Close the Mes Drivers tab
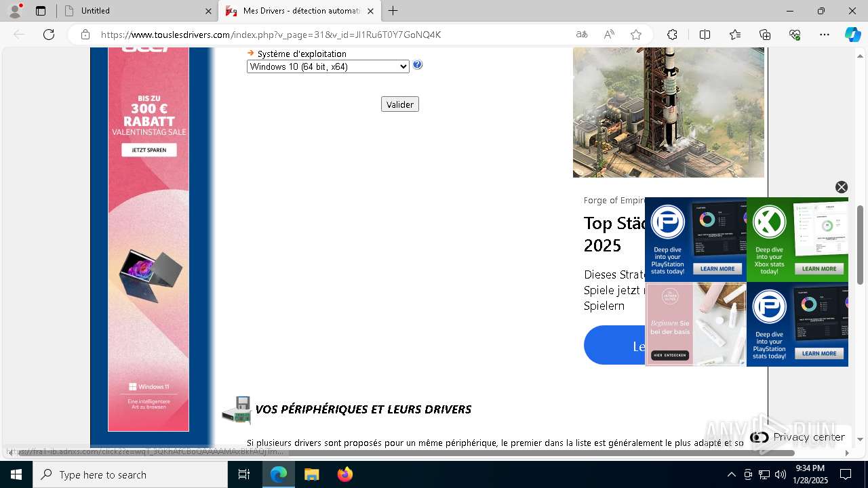 point(371,11)
